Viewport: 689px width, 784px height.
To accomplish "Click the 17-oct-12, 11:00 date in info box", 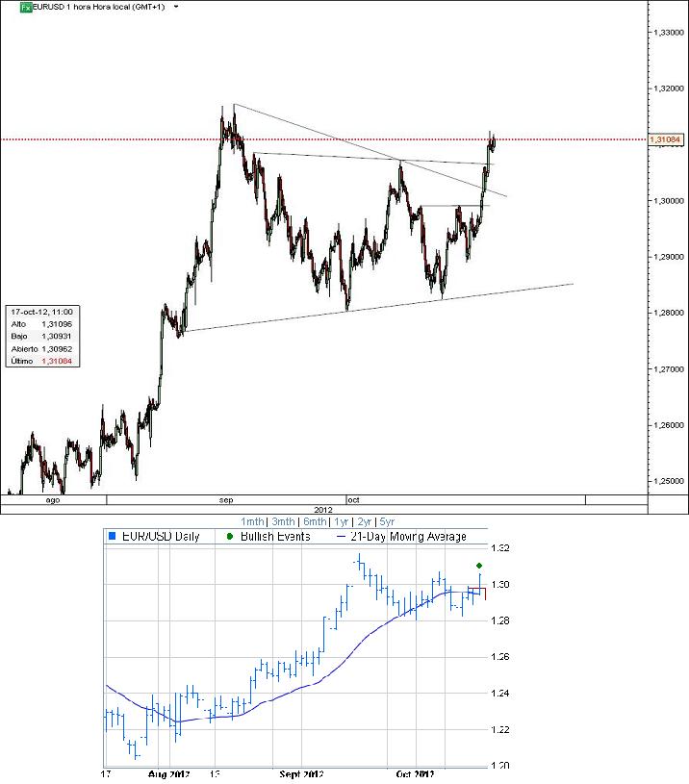I will [42, 312].
